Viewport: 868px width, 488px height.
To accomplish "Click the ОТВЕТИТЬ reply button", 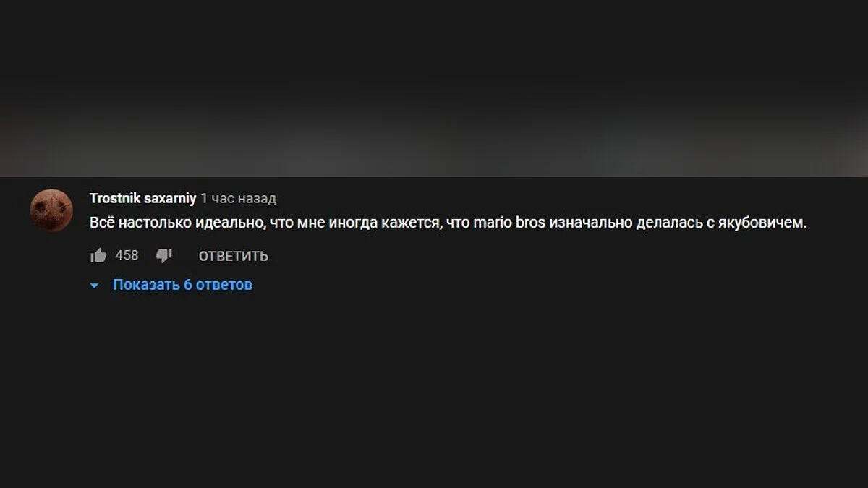I will 234,256.
